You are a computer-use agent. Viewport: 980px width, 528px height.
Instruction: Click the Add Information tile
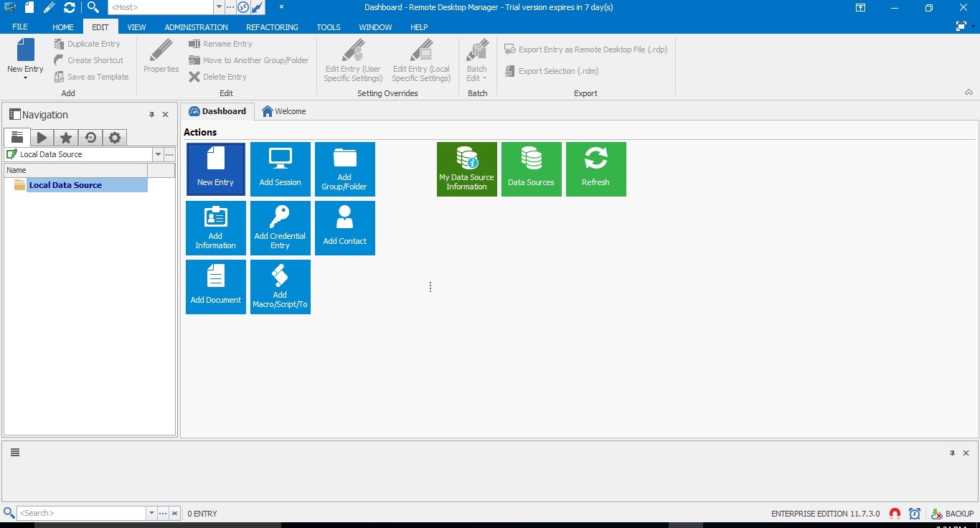tap(216, 228)
